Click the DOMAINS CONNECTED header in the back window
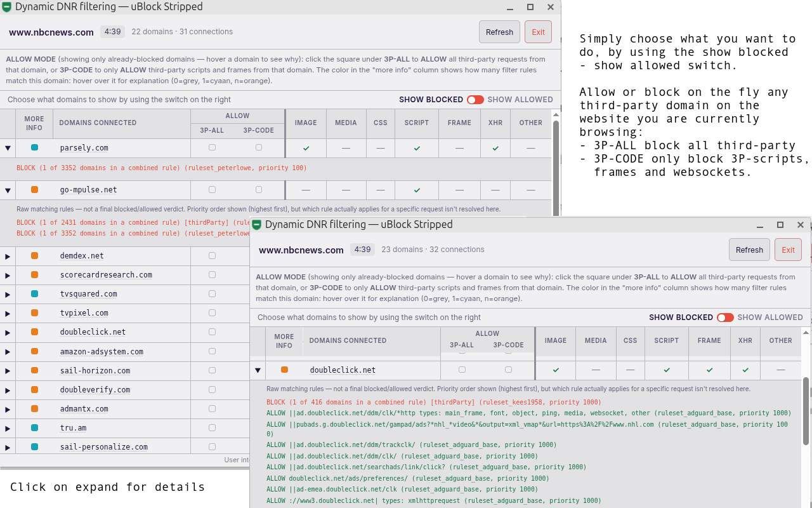 click(x=98, y=123)
